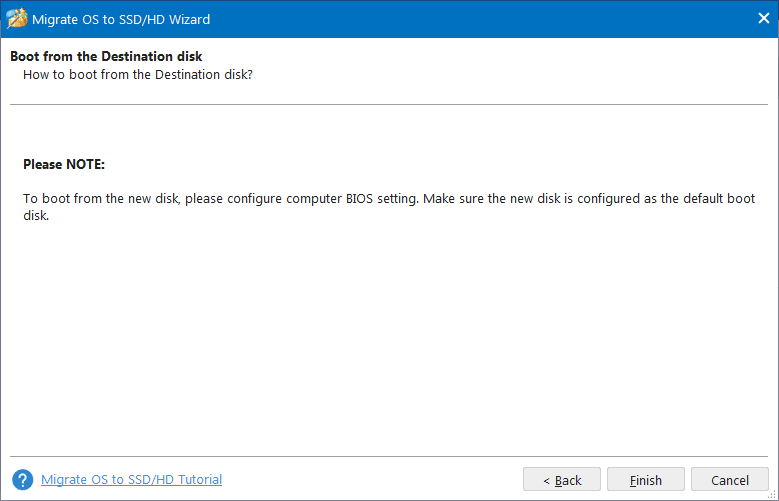Click empty footer space left of Back button
The height and width of the screenshot is (501, 779).
point(380,480)
